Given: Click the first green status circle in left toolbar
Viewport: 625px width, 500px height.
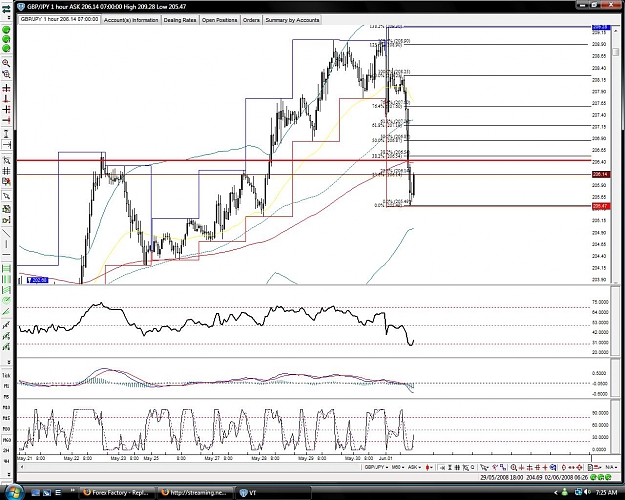Looking at the screenshot, I should click(x=6, y=30).
